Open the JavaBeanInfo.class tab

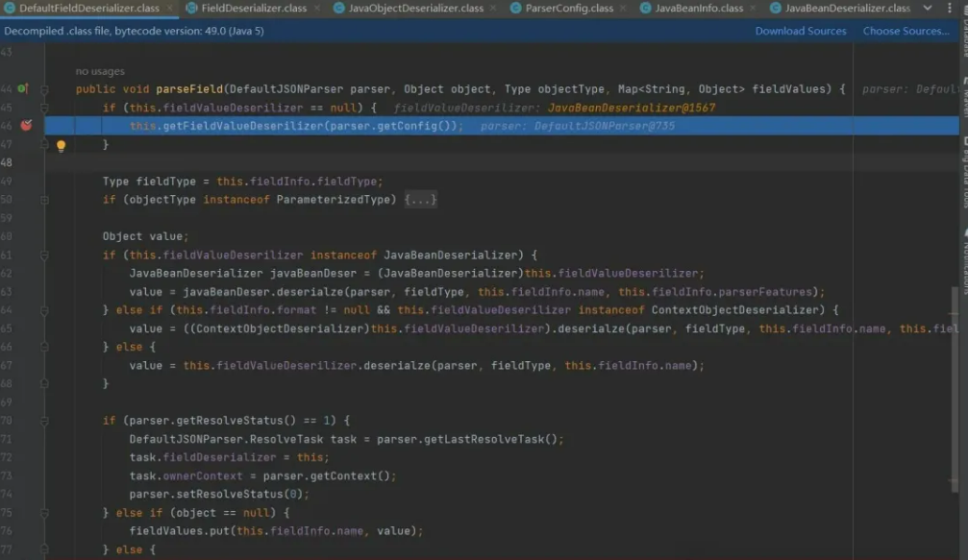pos(699,8)
